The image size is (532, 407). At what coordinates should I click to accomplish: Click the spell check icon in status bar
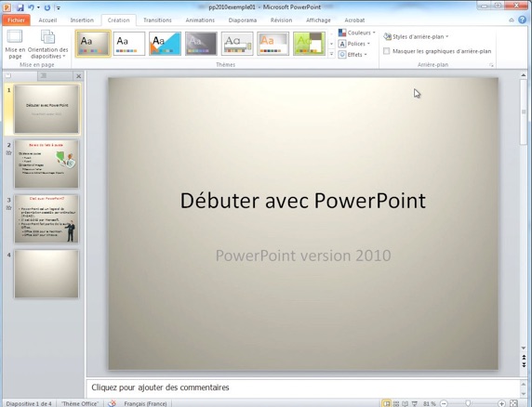pos(112,403)
